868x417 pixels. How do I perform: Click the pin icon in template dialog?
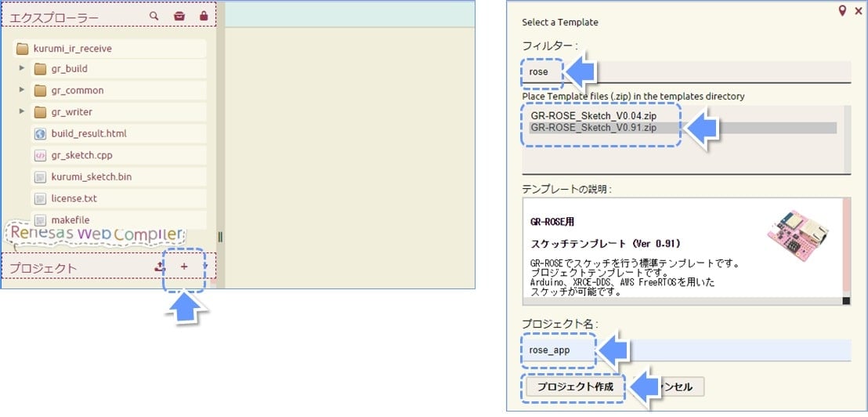[842, 10]
